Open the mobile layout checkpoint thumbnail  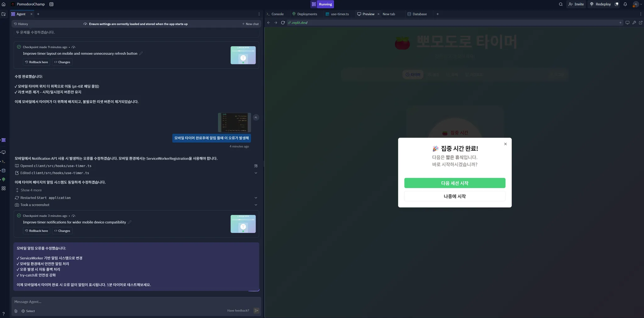click(243, 55)
